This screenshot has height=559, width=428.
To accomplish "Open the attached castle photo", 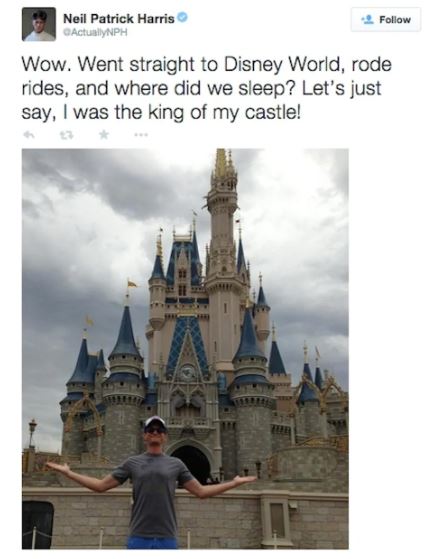I will coord(185,349).
